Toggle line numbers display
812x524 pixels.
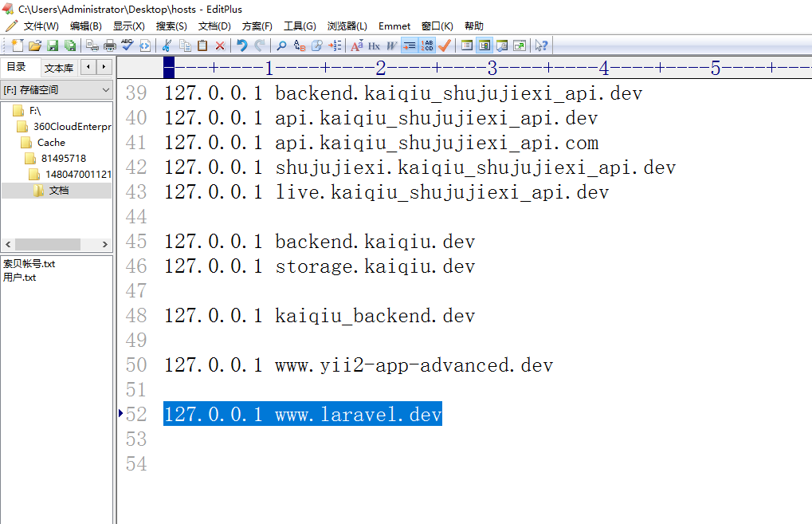(x=426, y=45)
